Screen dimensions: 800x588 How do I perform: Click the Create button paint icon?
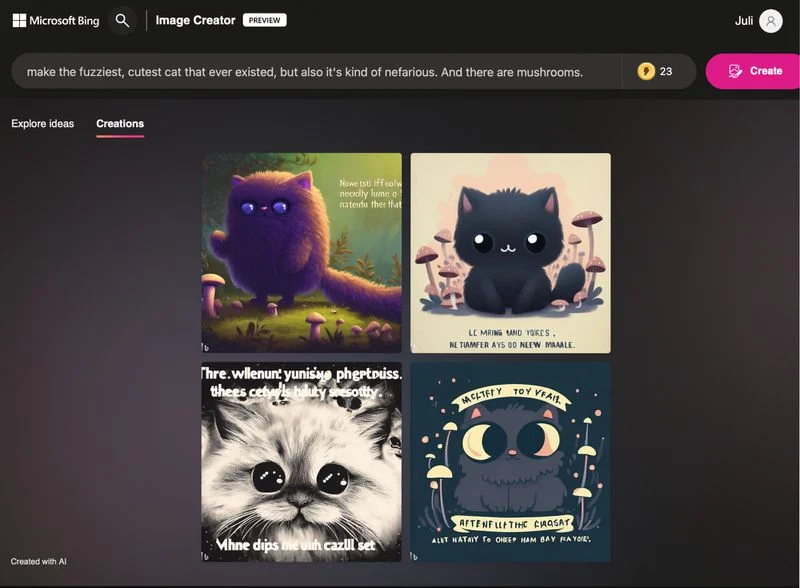(735, 71)
